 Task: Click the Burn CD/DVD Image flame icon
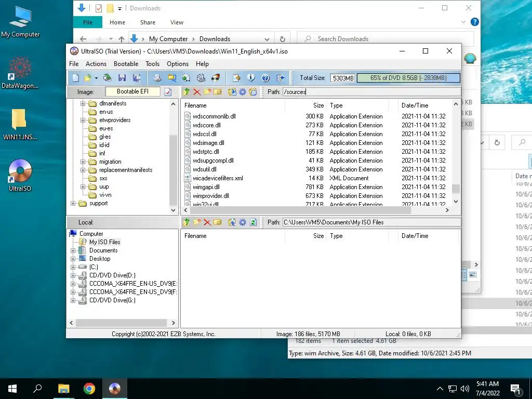pyautogui.click(x=216, y=78)
